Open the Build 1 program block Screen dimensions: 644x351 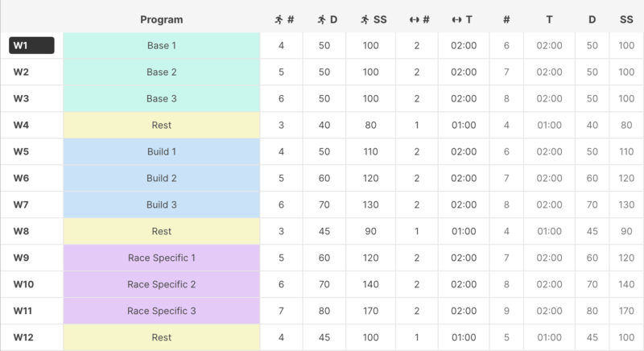click(162, 151)
